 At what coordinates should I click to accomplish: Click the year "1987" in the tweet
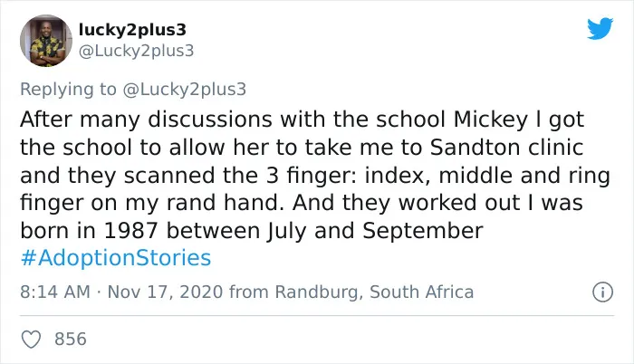(130, 231)
